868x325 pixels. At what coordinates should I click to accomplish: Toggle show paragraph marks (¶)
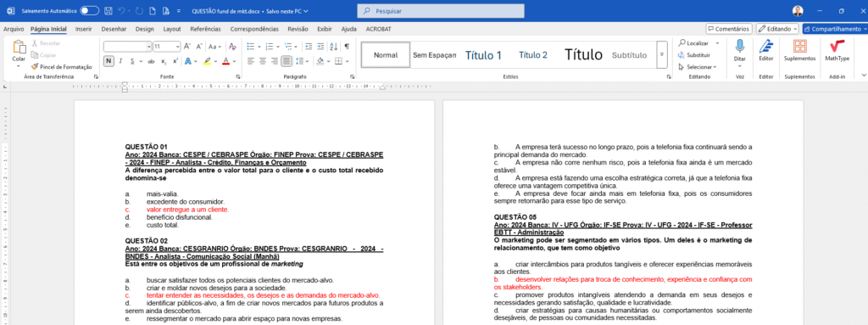347,47
